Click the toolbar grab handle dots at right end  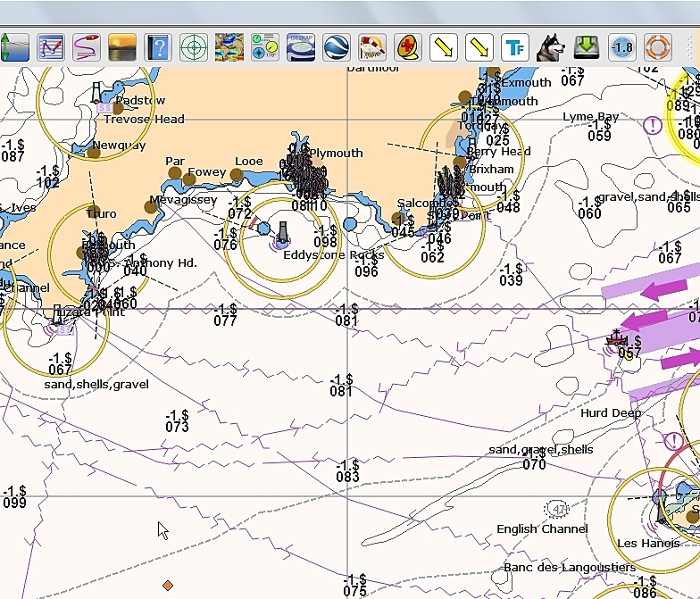click(687, 47)
